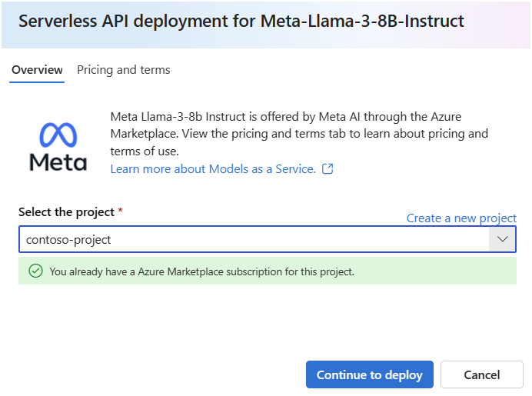Viewport: 532px width, 396px height.
Task: Click the red required asterisk
Action: (x=121, y=211)
